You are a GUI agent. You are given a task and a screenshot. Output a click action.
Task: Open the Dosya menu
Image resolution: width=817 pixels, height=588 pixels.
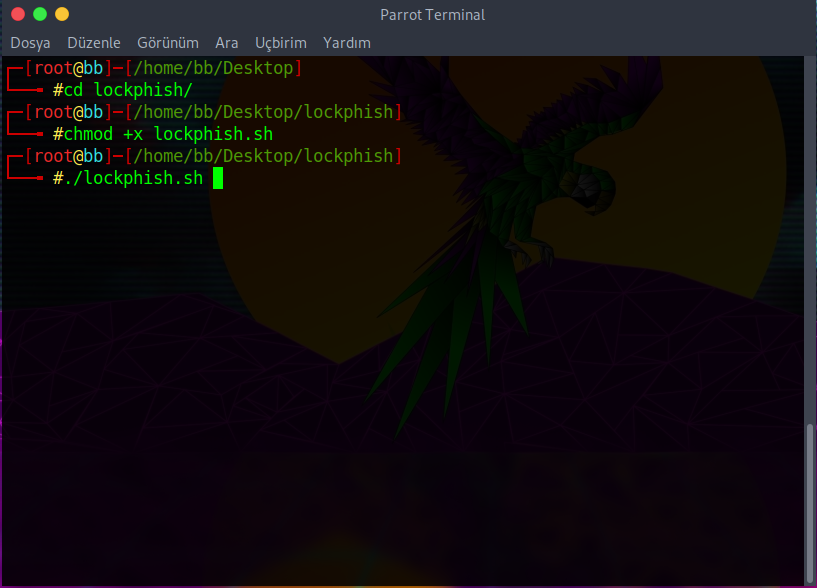[x=30, y=43]
